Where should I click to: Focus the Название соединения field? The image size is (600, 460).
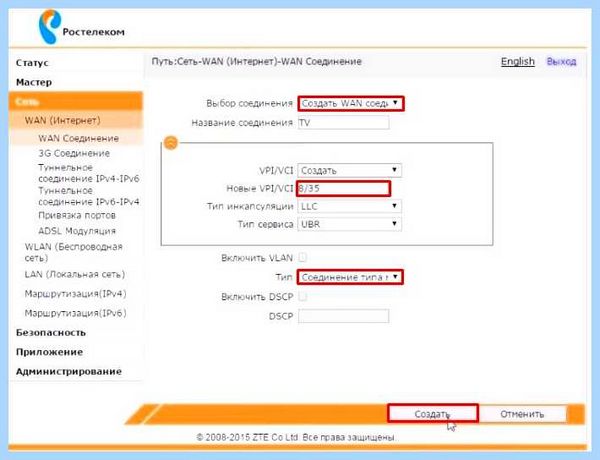click(x=344, y=122)
